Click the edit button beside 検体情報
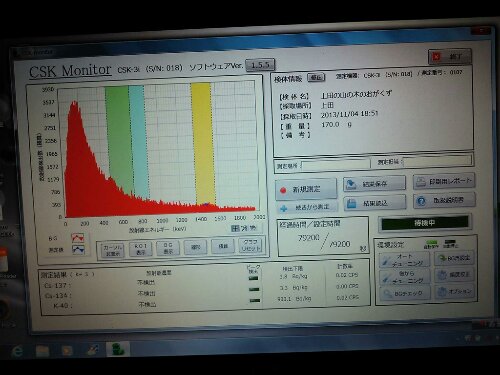500x375 pixels. [x=315, y=77]
